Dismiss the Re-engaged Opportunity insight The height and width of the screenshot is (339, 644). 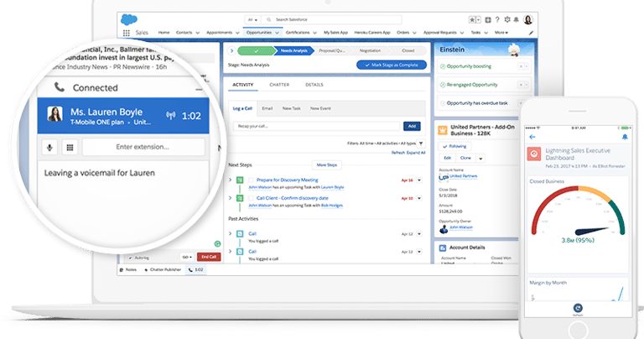click(521, 85)
